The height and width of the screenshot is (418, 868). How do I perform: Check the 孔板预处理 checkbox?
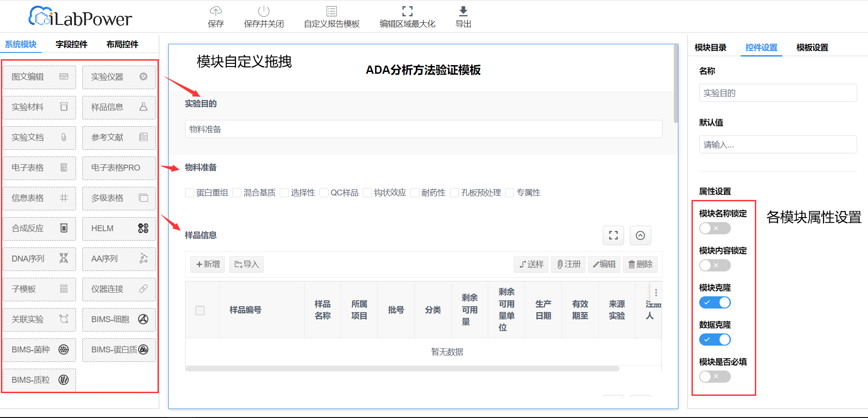(454, 193)
